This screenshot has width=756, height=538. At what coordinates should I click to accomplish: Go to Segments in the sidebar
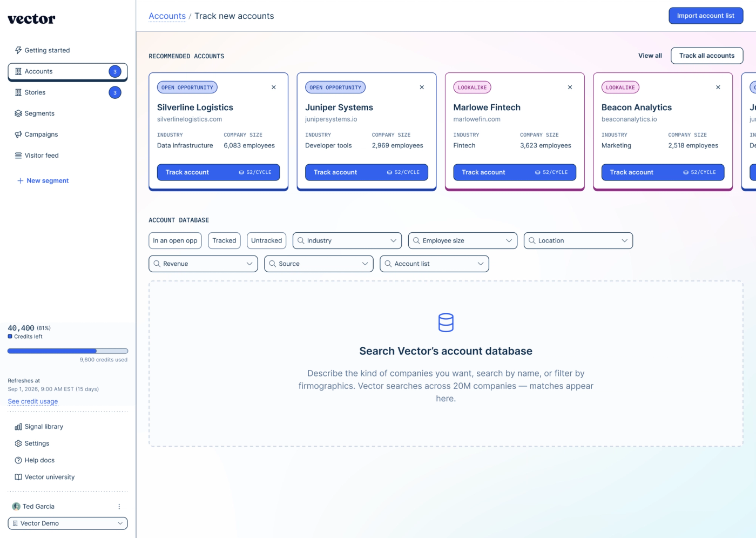tap(67, 113)
